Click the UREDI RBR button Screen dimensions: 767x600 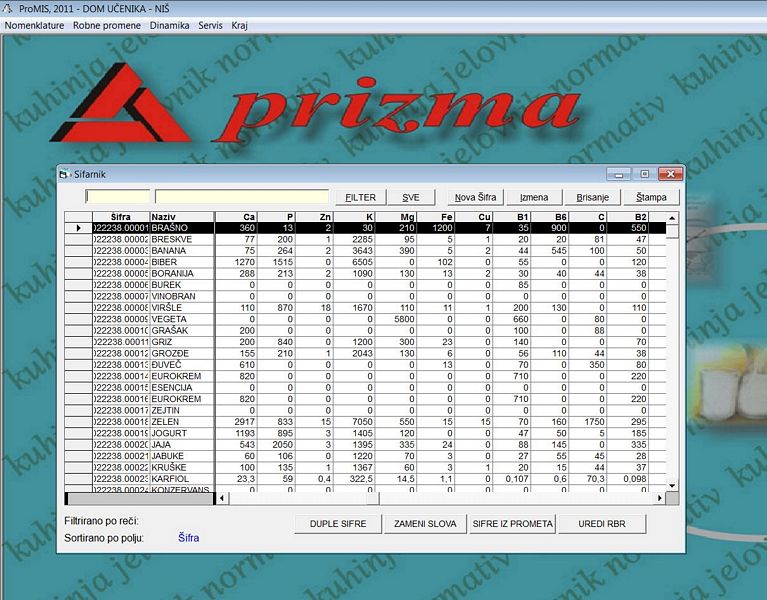point(602,524)
